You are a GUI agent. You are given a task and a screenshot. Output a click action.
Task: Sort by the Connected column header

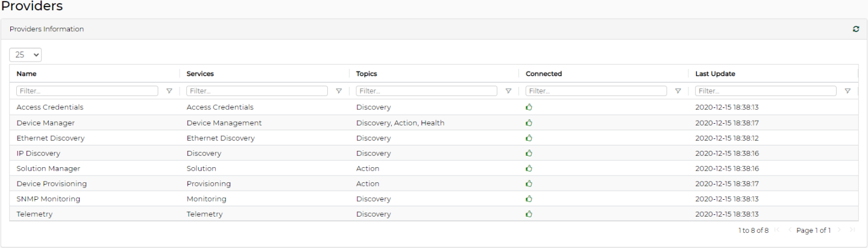[543, 74]
